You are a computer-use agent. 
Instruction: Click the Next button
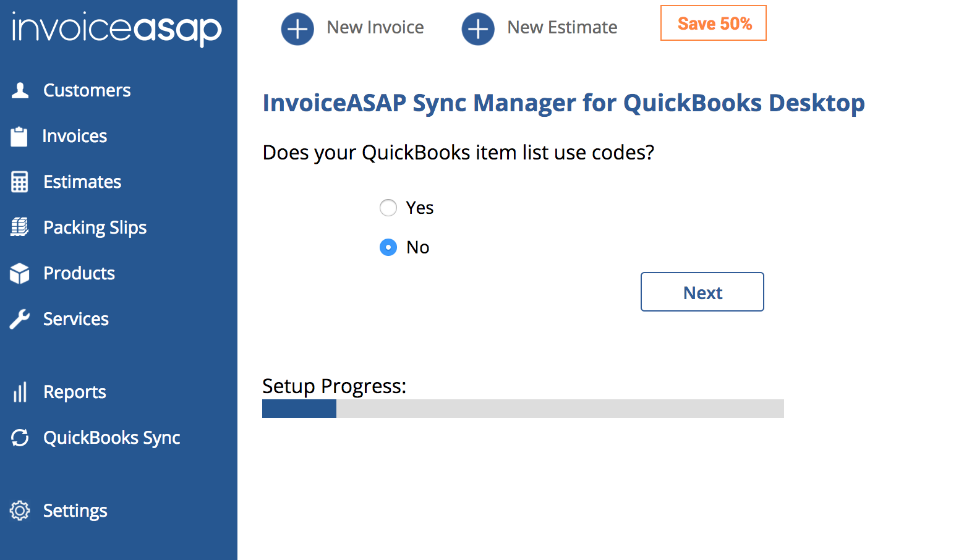[x=702, y=292]
